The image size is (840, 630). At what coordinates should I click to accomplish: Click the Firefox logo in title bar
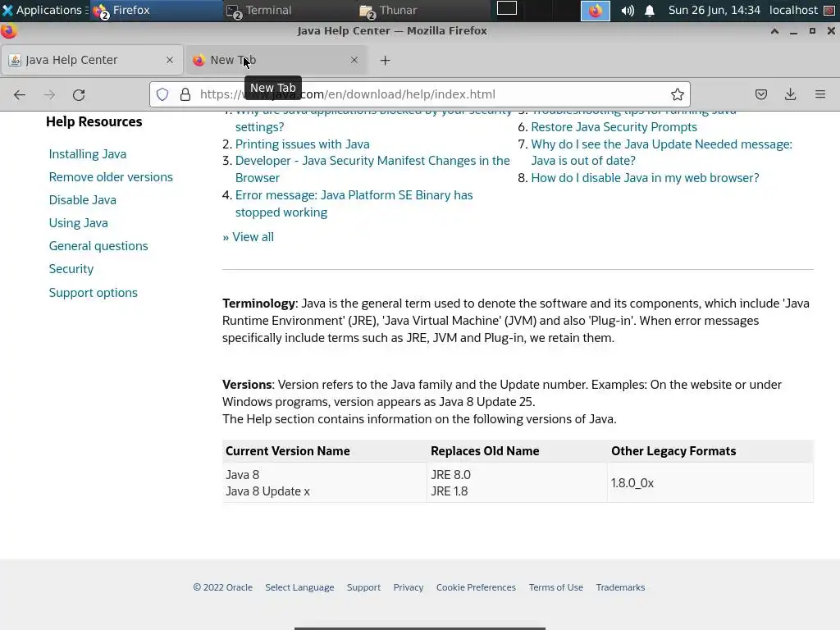(9, 31)
